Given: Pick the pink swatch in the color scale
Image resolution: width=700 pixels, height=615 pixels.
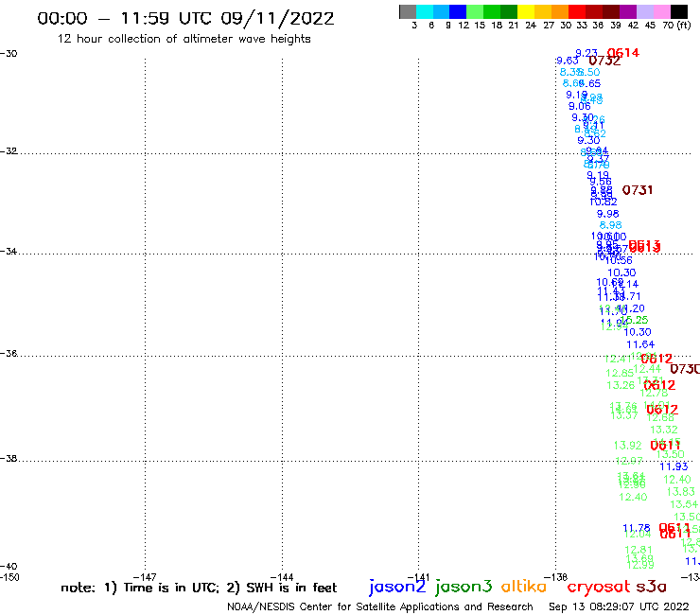Looking at the screenshot, I should [x=661, y=11].
